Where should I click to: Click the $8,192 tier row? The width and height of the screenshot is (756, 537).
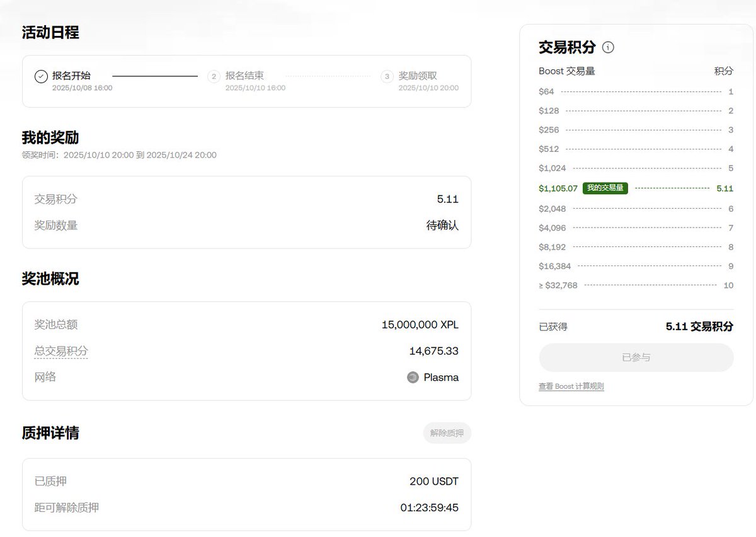point(636,247)
